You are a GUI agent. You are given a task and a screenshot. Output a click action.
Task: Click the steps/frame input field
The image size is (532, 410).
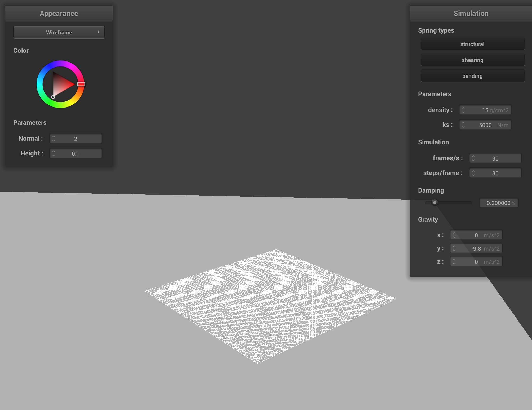tap(495, 173)
